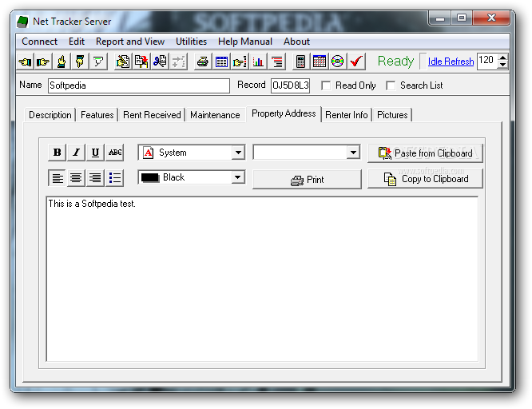The width and height of the screenshot is (532, 409).
Task: Click the Print button
Action: coord(307,179)
